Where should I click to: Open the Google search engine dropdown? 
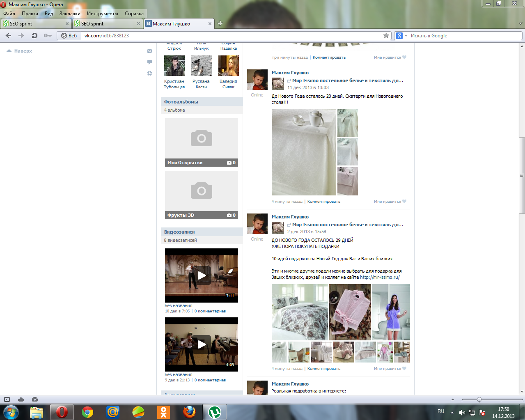(x=401, y=36)
